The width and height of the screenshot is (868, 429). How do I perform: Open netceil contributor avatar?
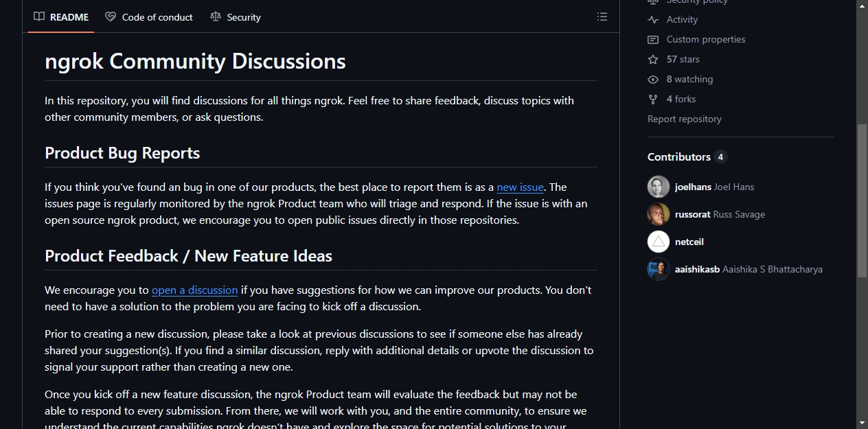(x=659, y=242)
